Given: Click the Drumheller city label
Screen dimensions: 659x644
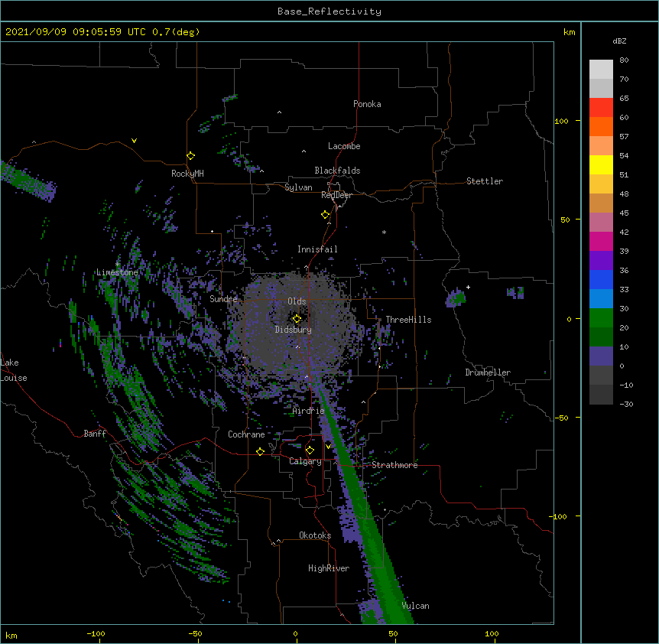Looking at the screenshot, I should [488, 372].
